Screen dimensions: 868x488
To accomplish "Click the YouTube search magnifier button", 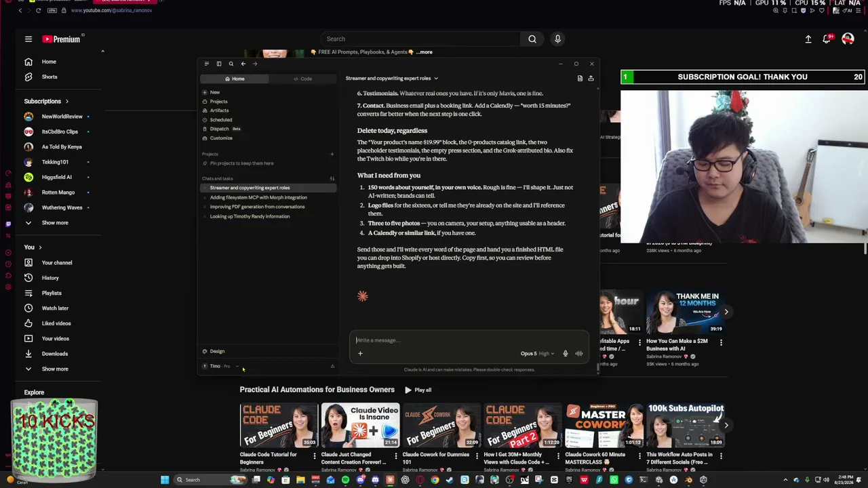I will point(532,39).
